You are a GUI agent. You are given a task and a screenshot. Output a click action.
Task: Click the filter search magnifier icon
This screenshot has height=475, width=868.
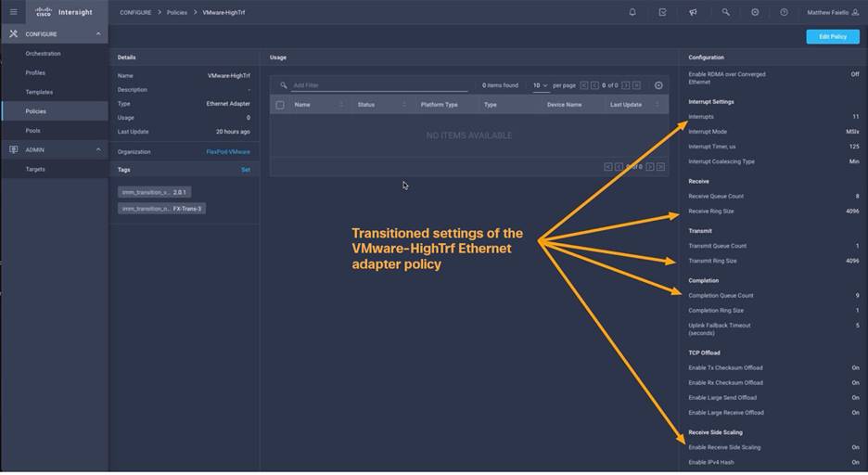tap(284, 85)
